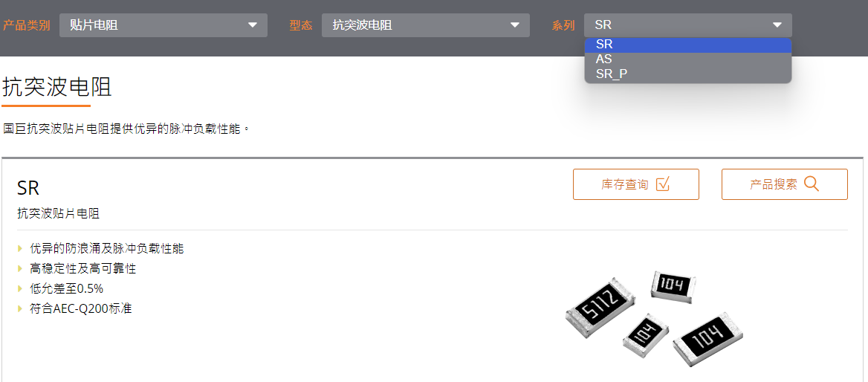Choose SR_P from the series list
Viewport: 868px width, 382px height.
point(688,74)
